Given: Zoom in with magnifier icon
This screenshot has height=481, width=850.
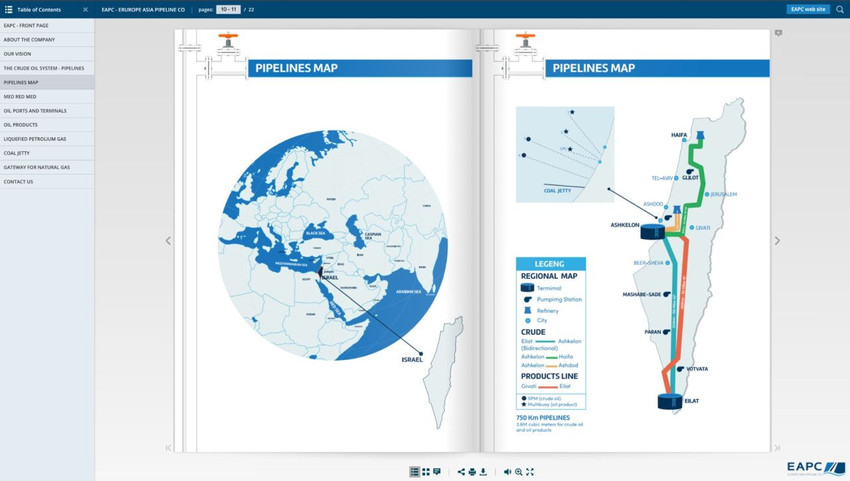Looking at the screenshot, I should [519, 472].
